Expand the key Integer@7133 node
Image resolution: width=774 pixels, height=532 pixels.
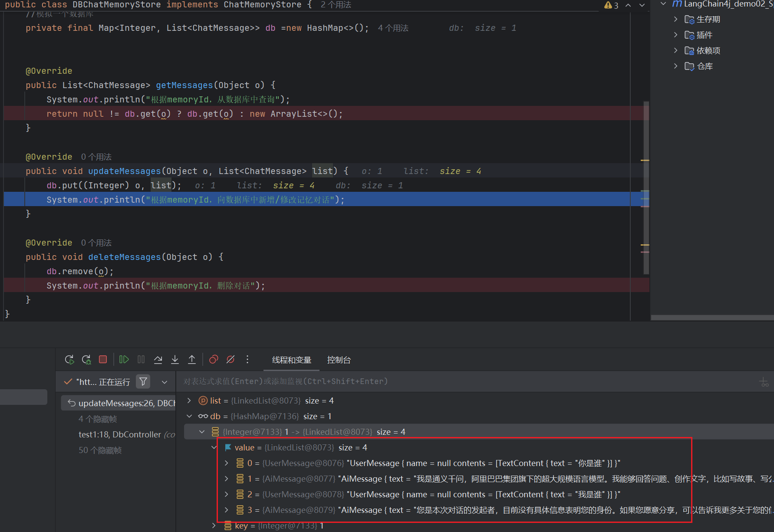(214, 525)
